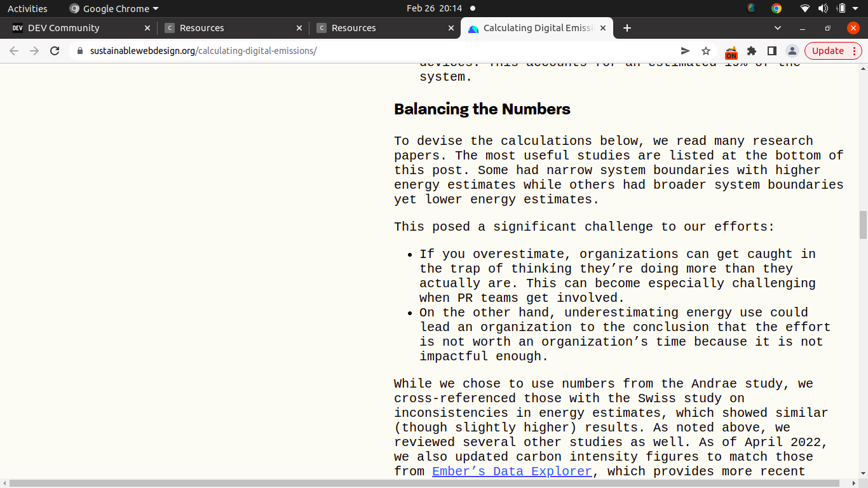Viewport: 868px width, 488px height.
Task: Open the Google Chrome app menu
Action: [114, 8]
